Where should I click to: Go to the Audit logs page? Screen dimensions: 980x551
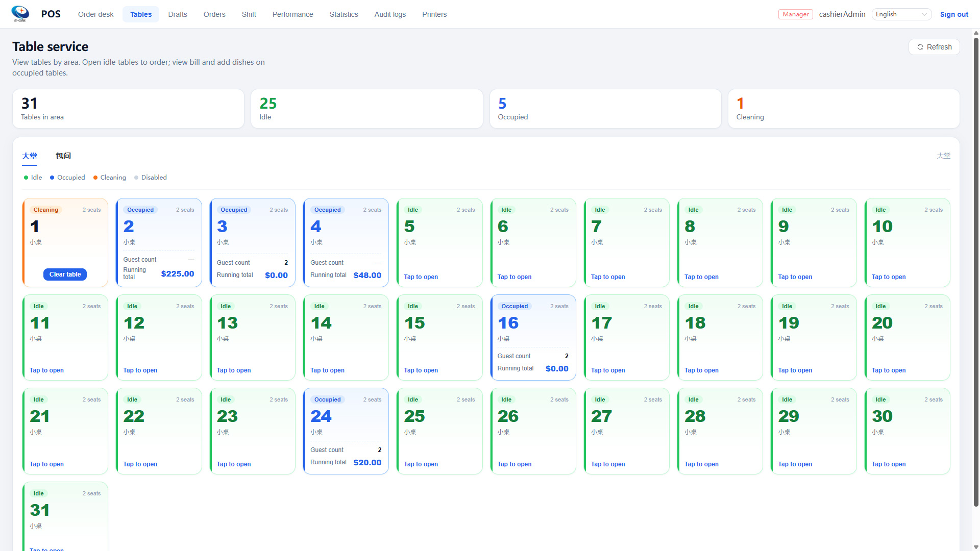[x=390, y=14]
